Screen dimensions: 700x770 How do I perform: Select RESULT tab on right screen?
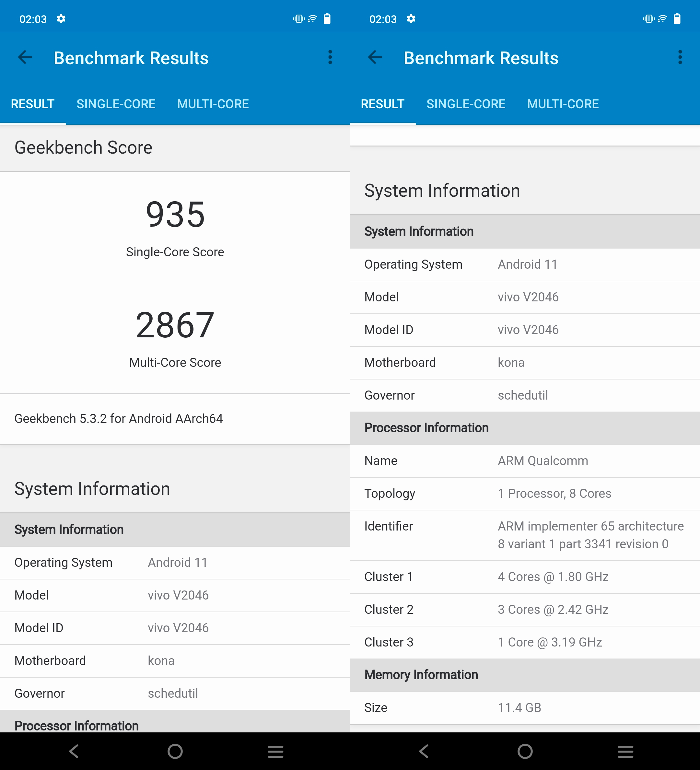(x=383, y=104)
